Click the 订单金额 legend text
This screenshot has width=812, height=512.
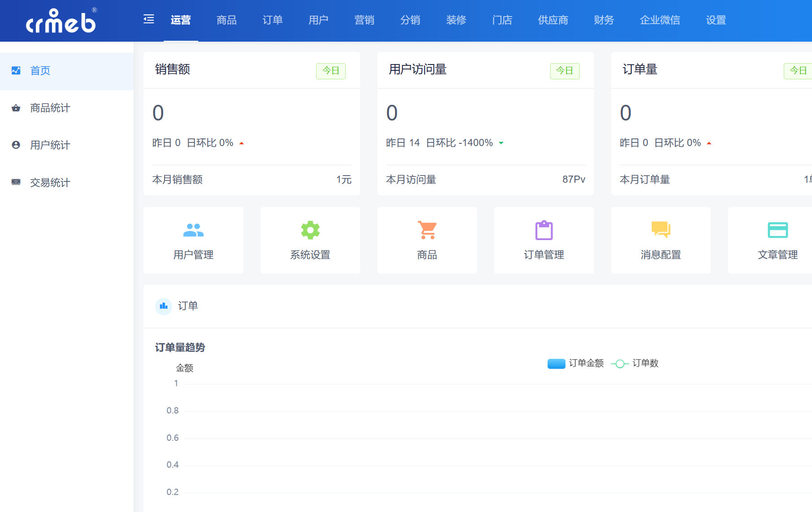tap(586, 363)
